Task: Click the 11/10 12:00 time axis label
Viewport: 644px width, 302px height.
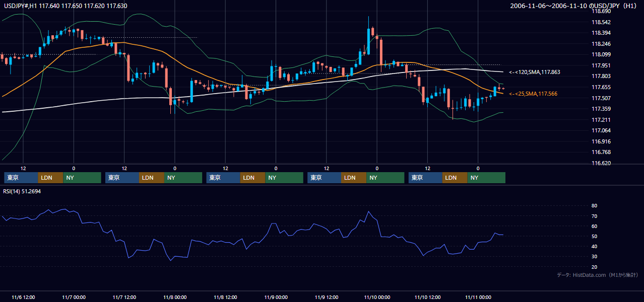Action: [x=427, y=297]
